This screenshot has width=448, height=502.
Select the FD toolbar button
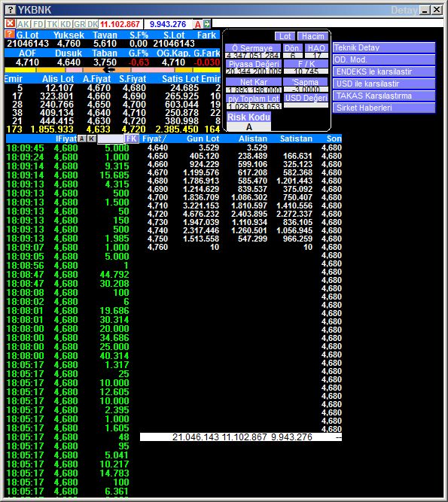(x=38, y=24)
